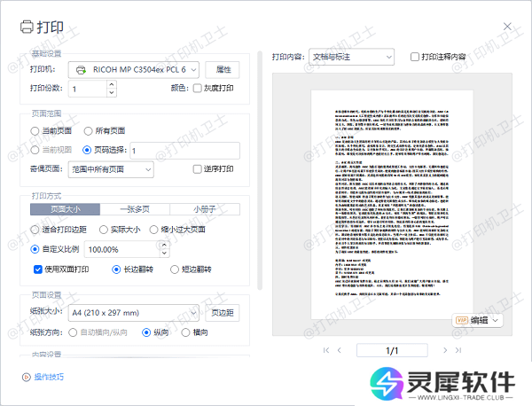Image resolution: width=532 pixels, height=406 pixels.
Task: Select 当前视图 radio button
Action: coord(35,150)
